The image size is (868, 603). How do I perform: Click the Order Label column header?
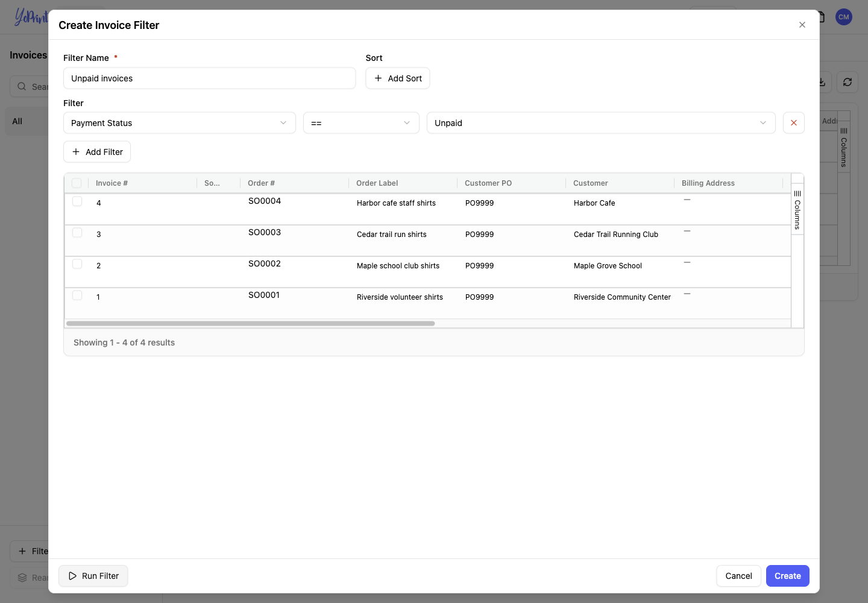pyautogui.click(x=377, y=183)
